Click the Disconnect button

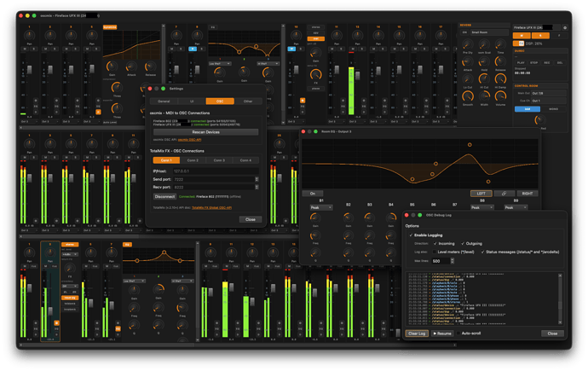click(x=164, y=196)
